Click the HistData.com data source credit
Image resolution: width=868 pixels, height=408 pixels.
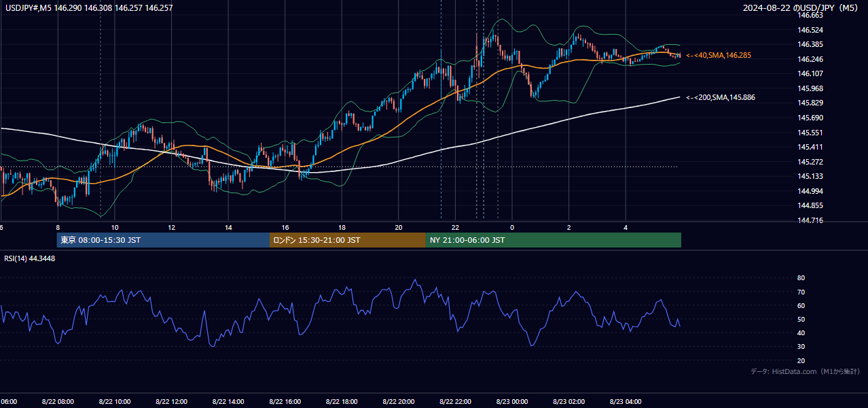(x=805, y=372)
